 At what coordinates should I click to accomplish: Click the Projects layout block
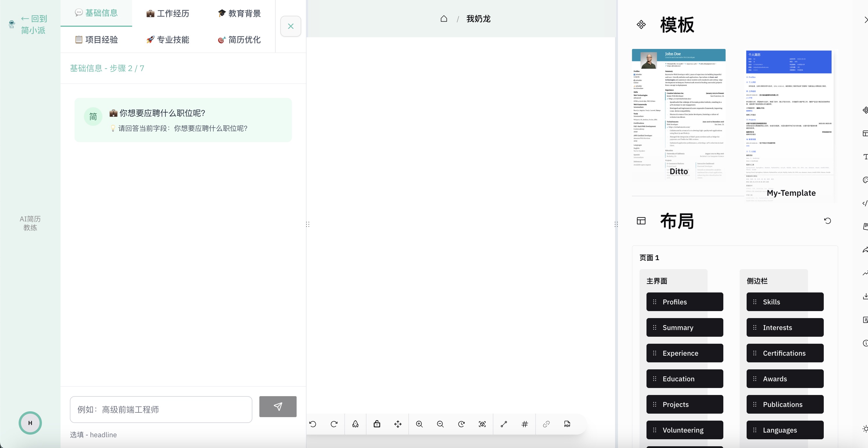685,404
